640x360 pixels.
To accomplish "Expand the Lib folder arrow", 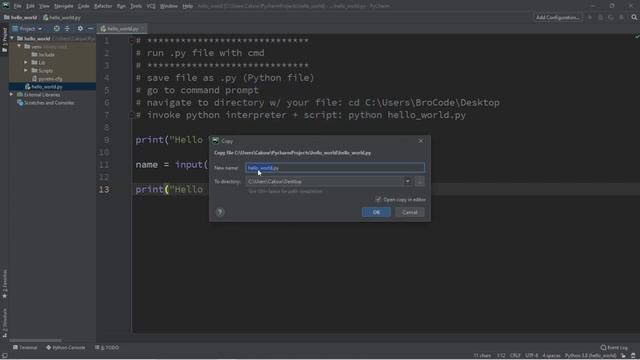I will (x=26, y=62).
